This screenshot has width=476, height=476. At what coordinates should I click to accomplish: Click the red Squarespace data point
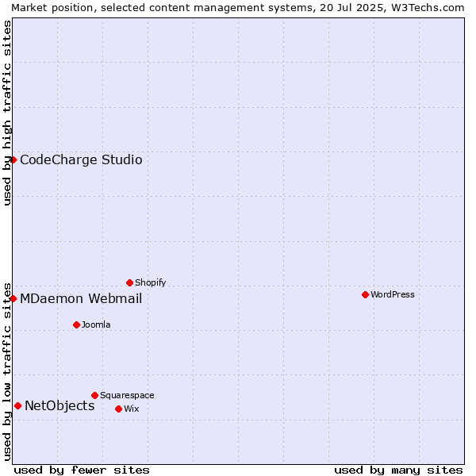pos(94,396)
